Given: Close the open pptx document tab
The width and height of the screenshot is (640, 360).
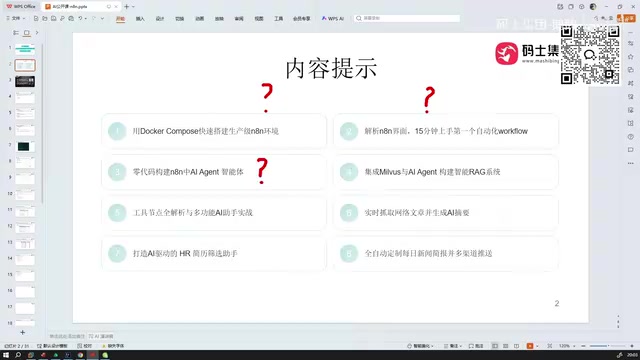Looking at the screenshot, I should (116, 7).
